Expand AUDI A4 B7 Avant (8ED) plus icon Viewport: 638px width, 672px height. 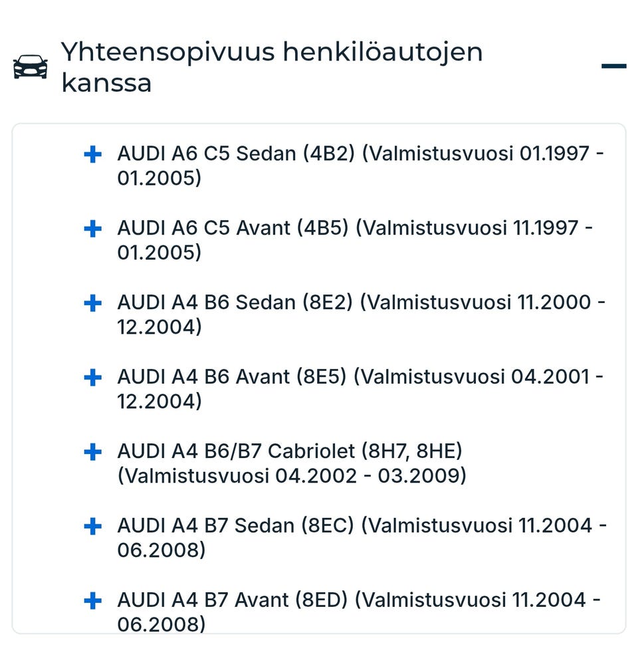point(93,602)
